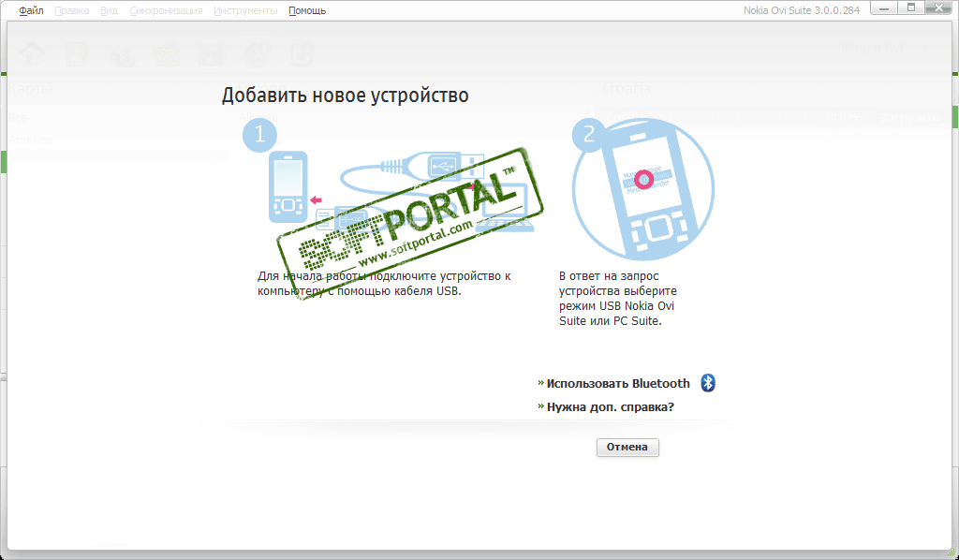Open the Вид menu
Screen dimensions: 959x560
coord(109,10)
